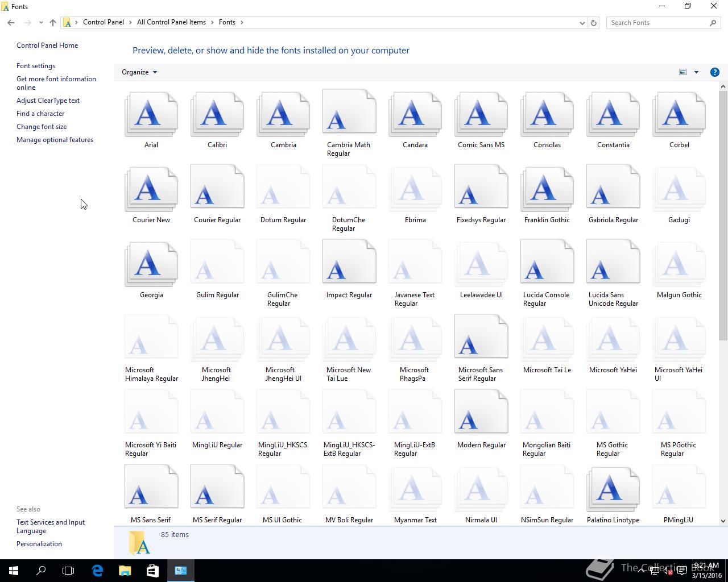The height and width of the screenshot is (582, 728).
Task: Select the Malgun Gothic font icon
Action: point(679,264)
